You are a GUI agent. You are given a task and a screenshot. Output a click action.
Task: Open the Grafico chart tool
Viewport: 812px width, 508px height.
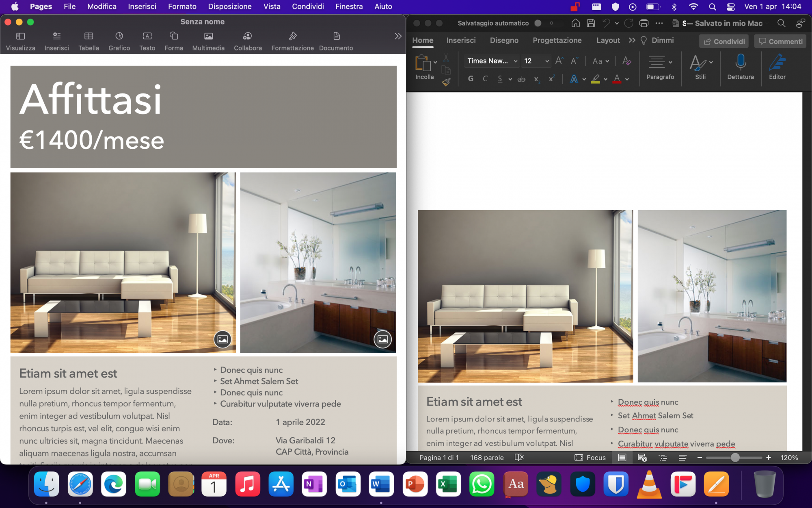pos(119,37)
